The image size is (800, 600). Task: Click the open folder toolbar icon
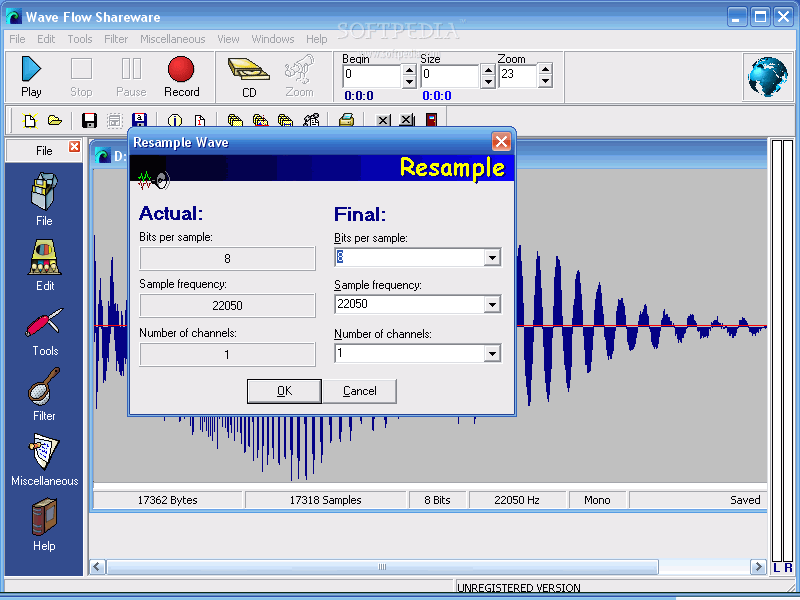tap(55, 120)
